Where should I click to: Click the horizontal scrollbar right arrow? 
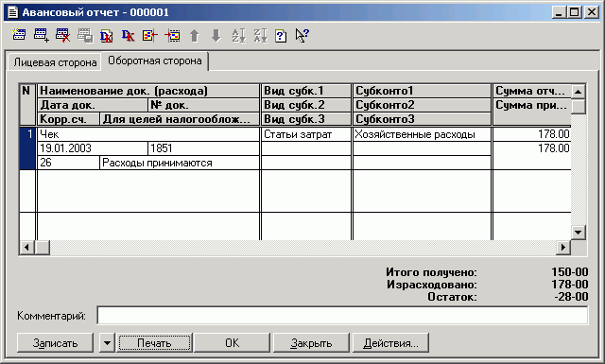pyautogui.click(x=563, y=247)
